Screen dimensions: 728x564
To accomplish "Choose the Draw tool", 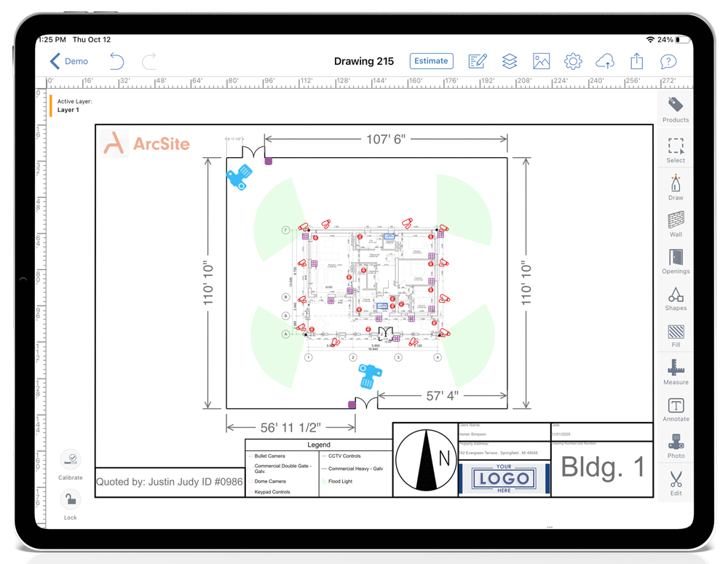I will pos(675,186).
